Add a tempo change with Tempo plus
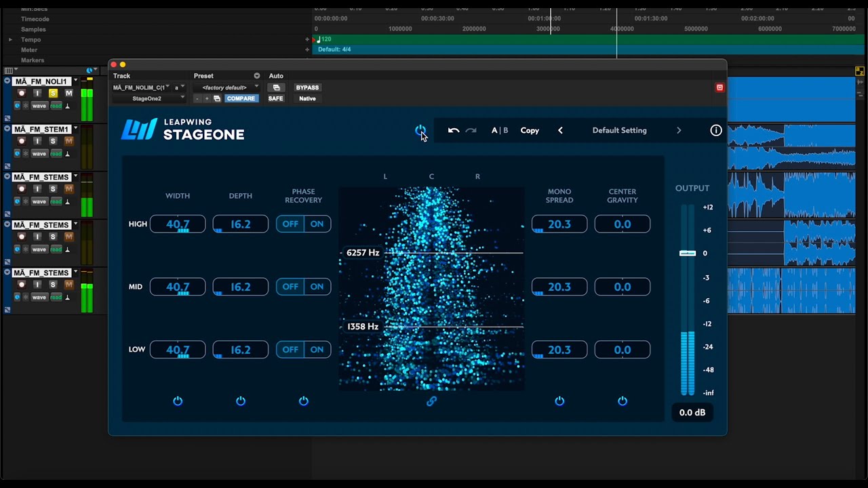The width and height of the screenshot is (868, 488). (307, 39)
